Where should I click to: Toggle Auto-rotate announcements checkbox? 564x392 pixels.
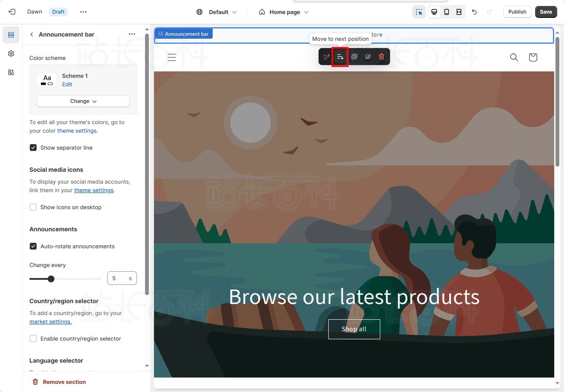pos(33,246)
